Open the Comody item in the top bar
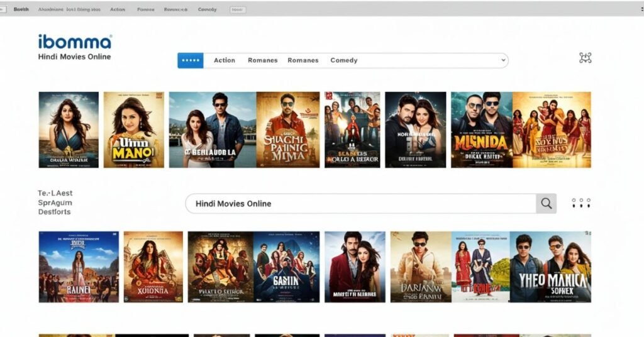Image resolution: width=644 pixels, height=337 pixels. click(207, 9)
